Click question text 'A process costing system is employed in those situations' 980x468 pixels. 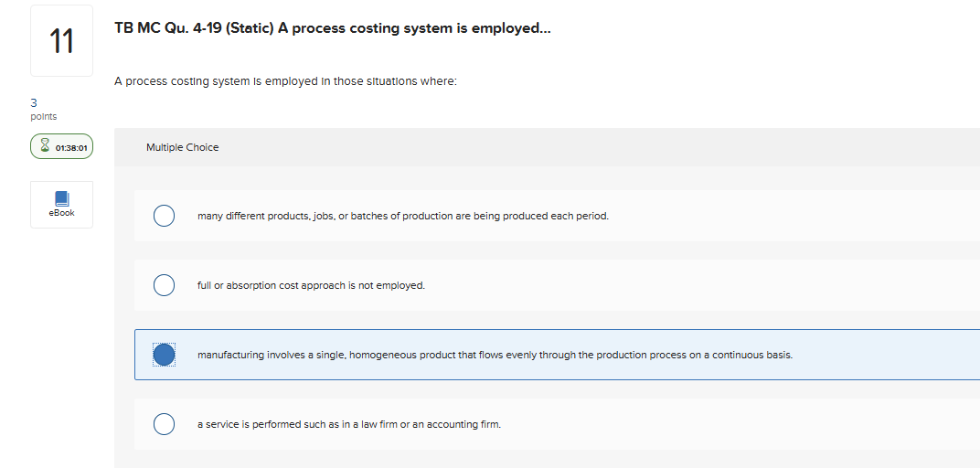pyautogui.click(x=286, y=81)
